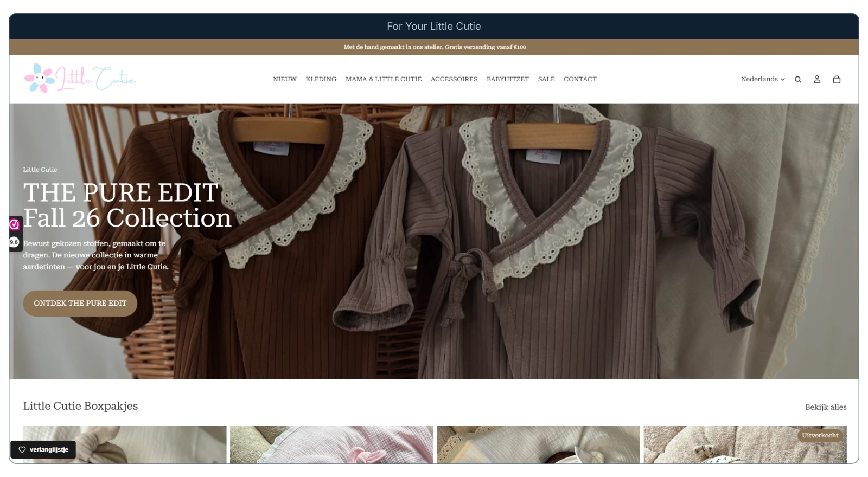
Task: Open the BABYUITZET menu item
Action: pyautogui.click(x=508, y=79)
